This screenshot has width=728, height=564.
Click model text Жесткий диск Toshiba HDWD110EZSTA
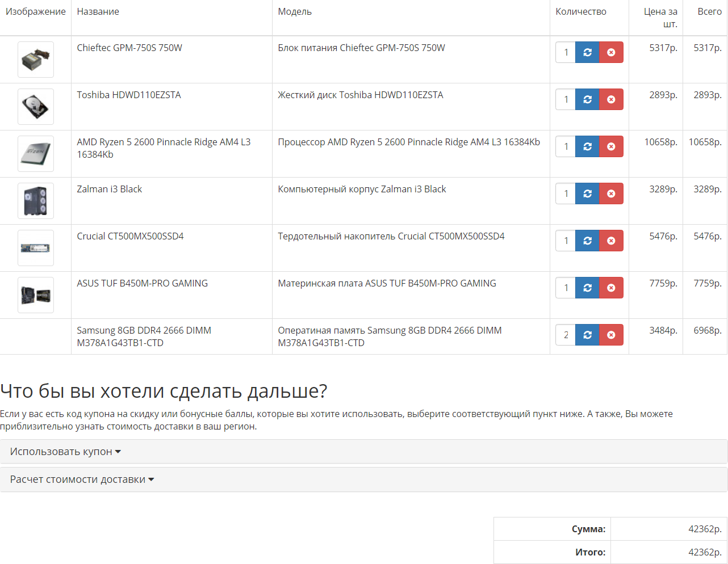tap(361, 95)
